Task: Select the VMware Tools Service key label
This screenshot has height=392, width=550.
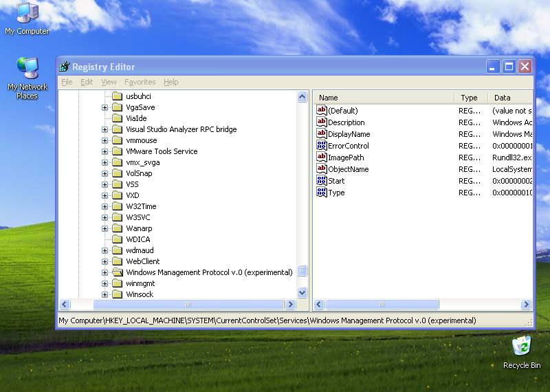Action: click(x=162, y=151)
